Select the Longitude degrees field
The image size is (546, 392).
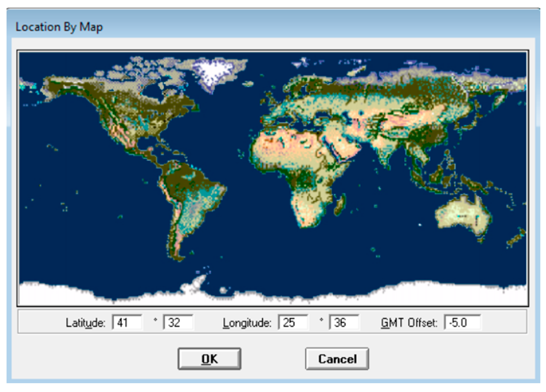pyautogui.click(x=293, y=323)
